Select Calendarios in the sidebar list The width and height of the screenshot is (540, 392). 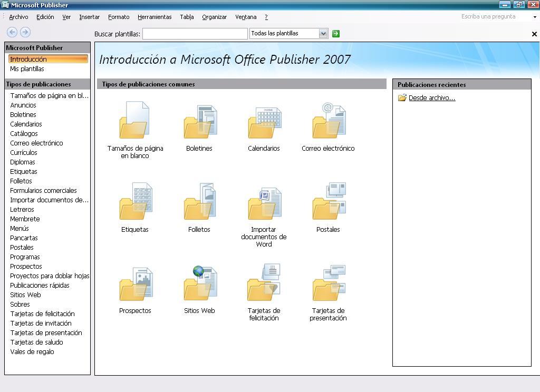[26, 124]
